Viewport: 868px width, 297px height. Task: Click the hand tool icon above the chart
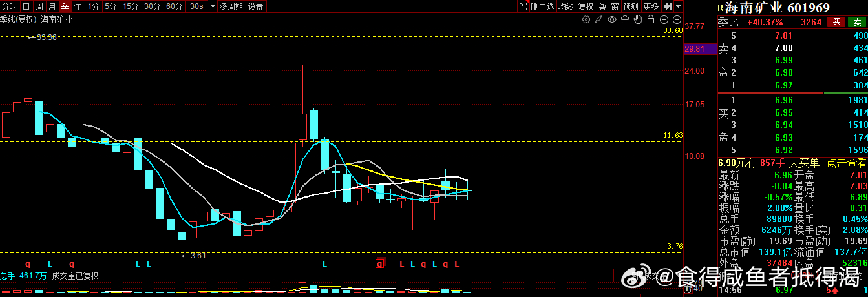pos(638,19)
